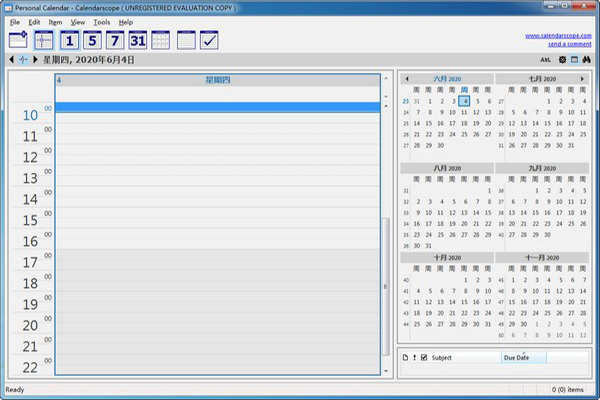Switch to 5-day work week view
This screenshot has height=400, width=600.
point(92,41)
